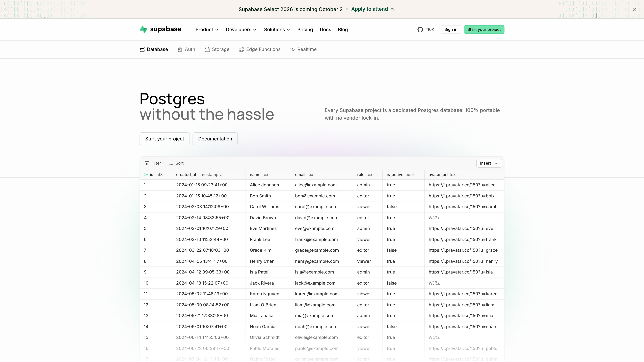Select the bob@example.com email cell
The image size is (644, 362).
(x=322, y=196)
